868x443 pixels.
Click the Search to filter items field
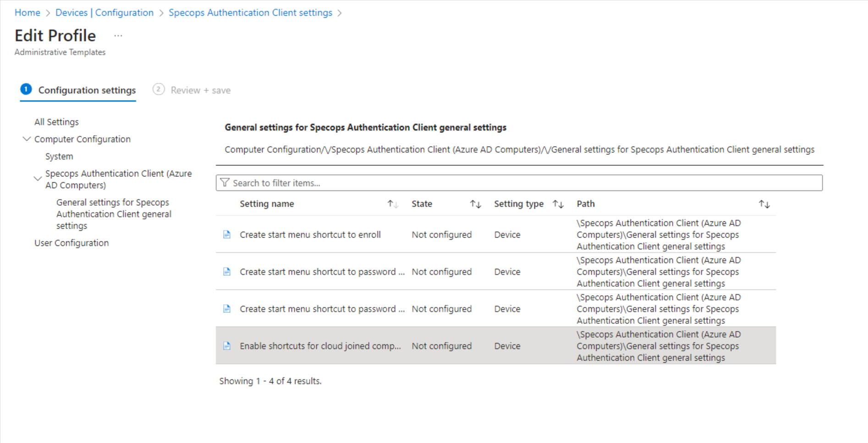pos(519,183)
